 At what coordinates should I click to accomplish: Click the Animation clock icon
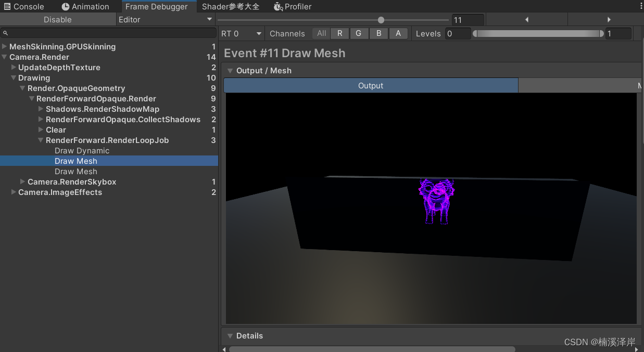(66, 7)
